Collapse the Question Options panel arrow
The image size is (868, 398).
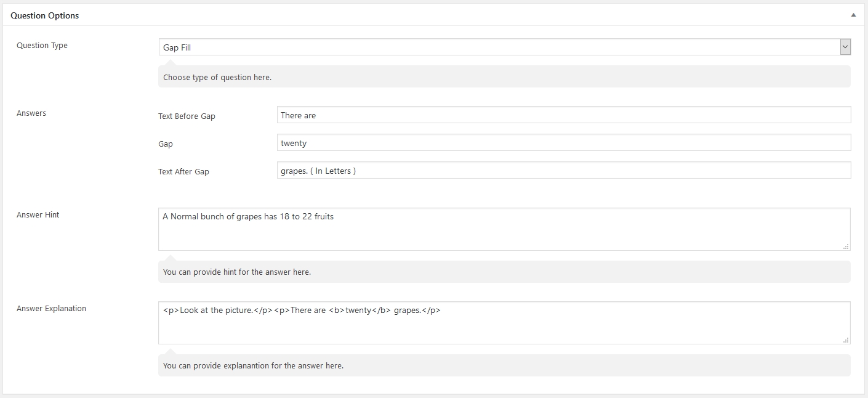(853, 15)
